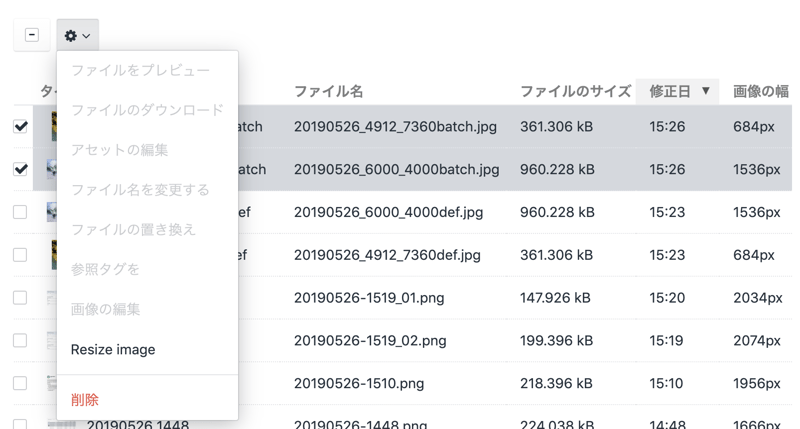Open thumbnail of 6000_4000def image
Image resolution: width=800 pixels, height=429 pixels.
(50, 212)
